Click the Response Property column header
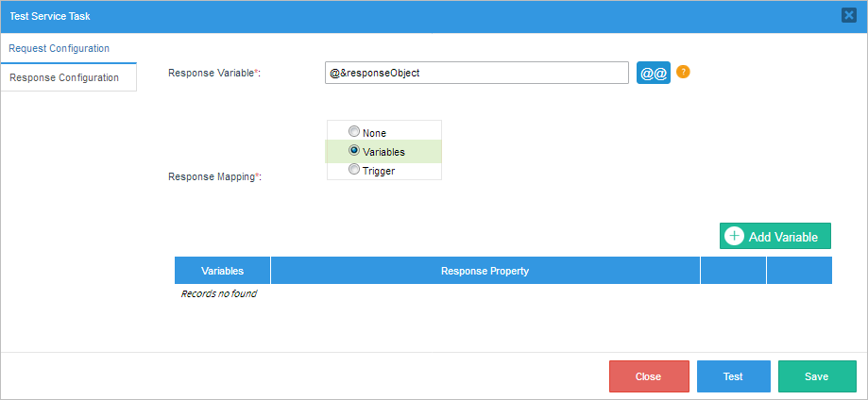The image size is (868, 400). click(485, 271)
